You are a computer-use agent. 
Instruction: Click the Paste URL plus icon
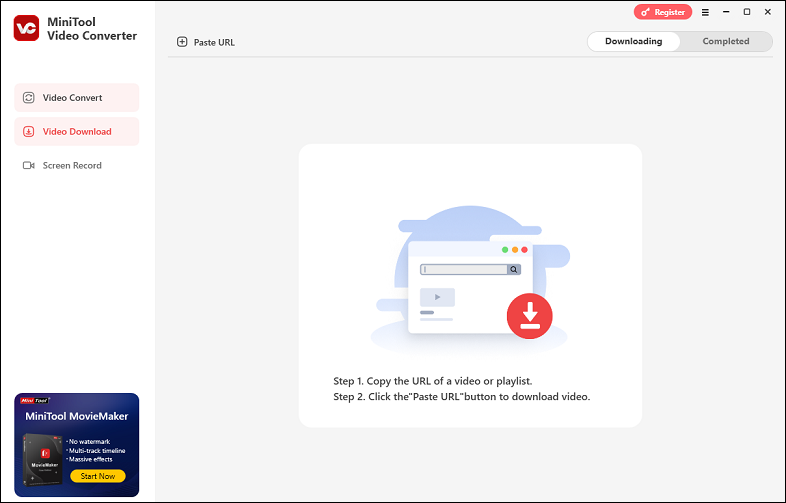(x=182, y=42)
